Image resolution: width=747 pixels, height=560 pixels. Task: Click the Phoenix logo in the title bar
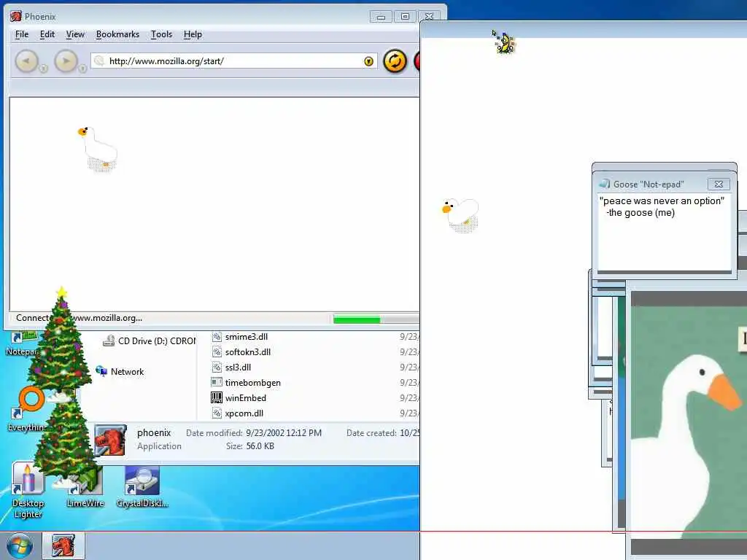coord(16,16)
